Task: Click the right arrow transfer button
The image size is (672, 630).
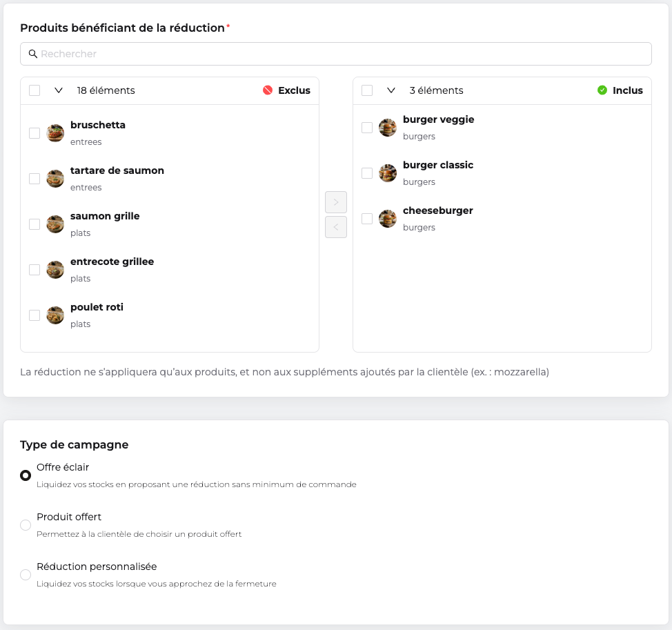Action: pos(336,202)
